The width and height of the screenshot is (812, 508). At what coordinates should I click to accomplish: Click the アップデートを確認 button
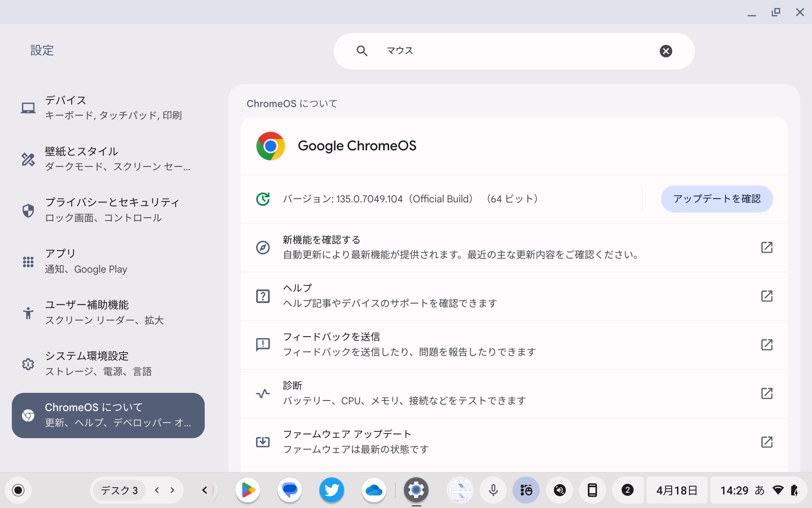[x=716, y=199]
